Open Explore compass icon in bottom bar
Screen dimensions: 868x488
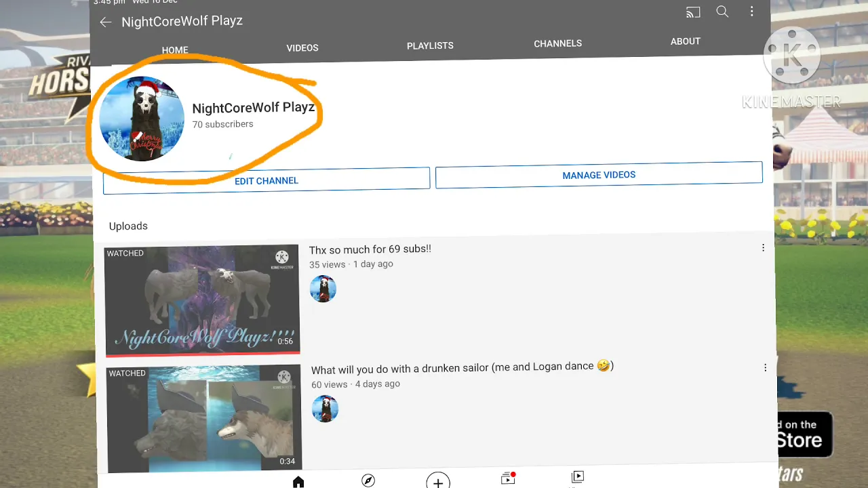pyautogui.click(x=368, y=481)
